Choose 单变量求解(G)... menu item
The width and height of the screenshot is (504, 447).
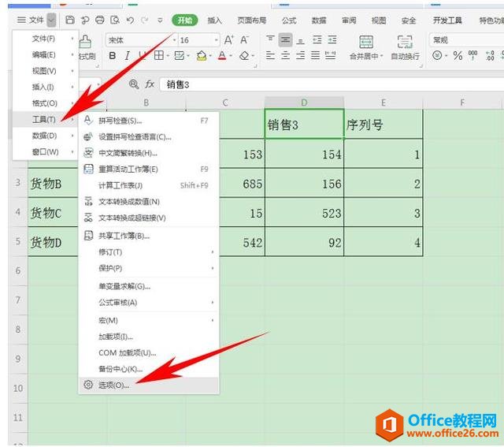149,286
